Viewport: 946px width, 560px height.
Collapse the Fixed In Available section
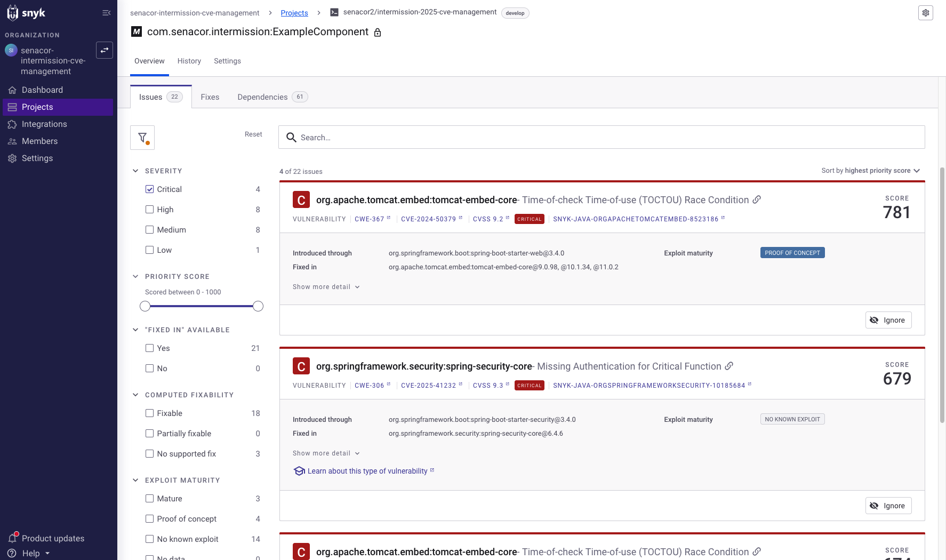135,330
